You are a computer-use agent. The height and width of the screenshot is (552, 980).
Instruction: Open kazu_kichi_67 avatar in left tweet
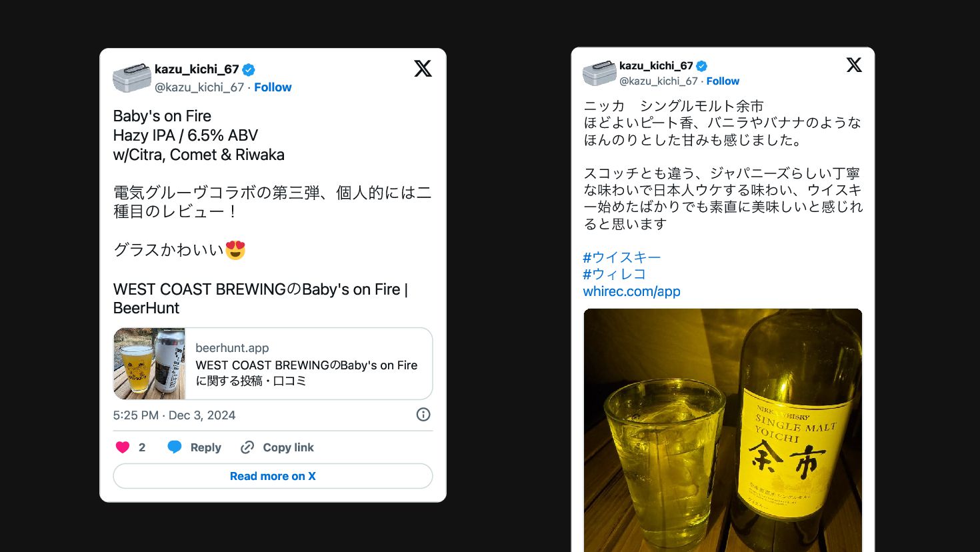pyautogui.click(x=132, y=77)
